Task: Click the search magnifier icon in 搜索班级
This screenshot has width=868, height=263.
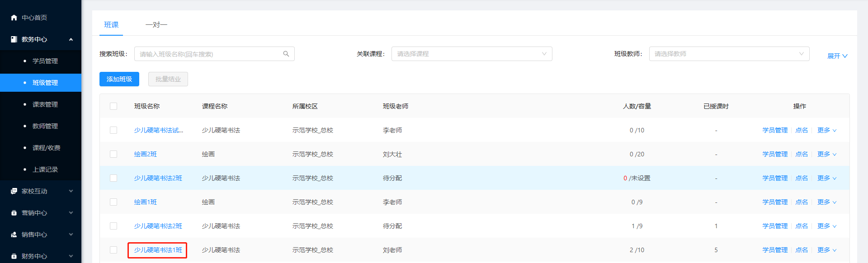Action: tap(286, 54)
